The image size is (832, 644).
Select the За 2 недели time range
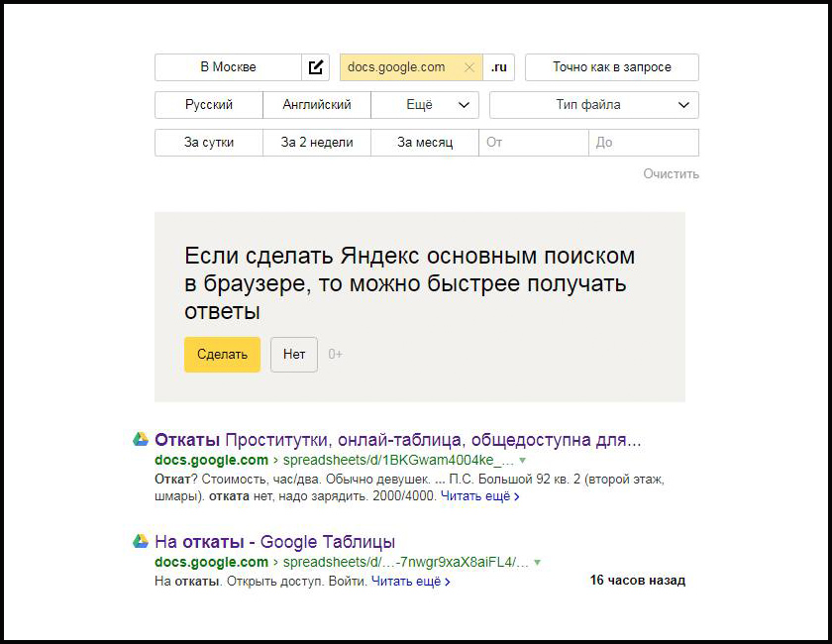click(317, 143)
